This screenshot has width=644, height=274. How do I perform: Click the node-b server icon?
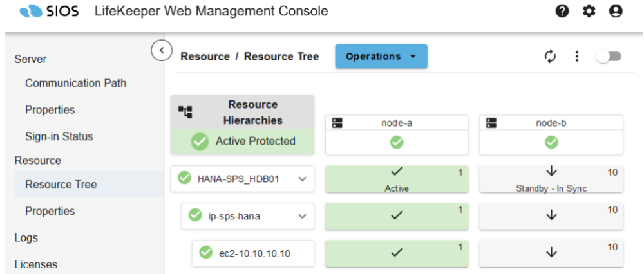(491, 123)
